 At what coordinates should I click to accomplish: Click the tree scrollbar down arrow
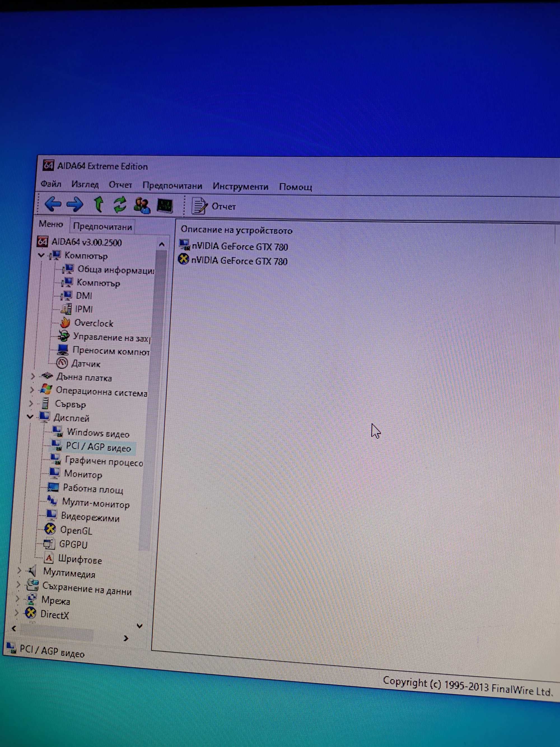139,626
